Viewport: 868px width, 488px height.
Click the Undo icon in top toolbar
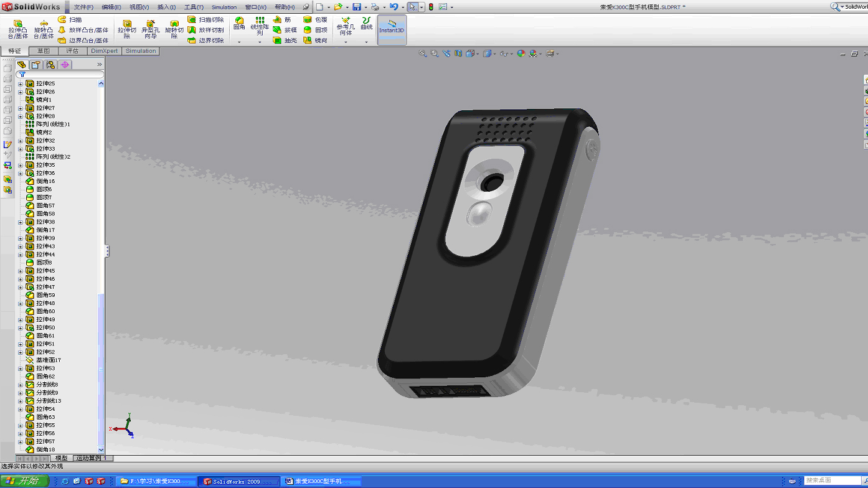pyautogui.click(x=394, y=7)
